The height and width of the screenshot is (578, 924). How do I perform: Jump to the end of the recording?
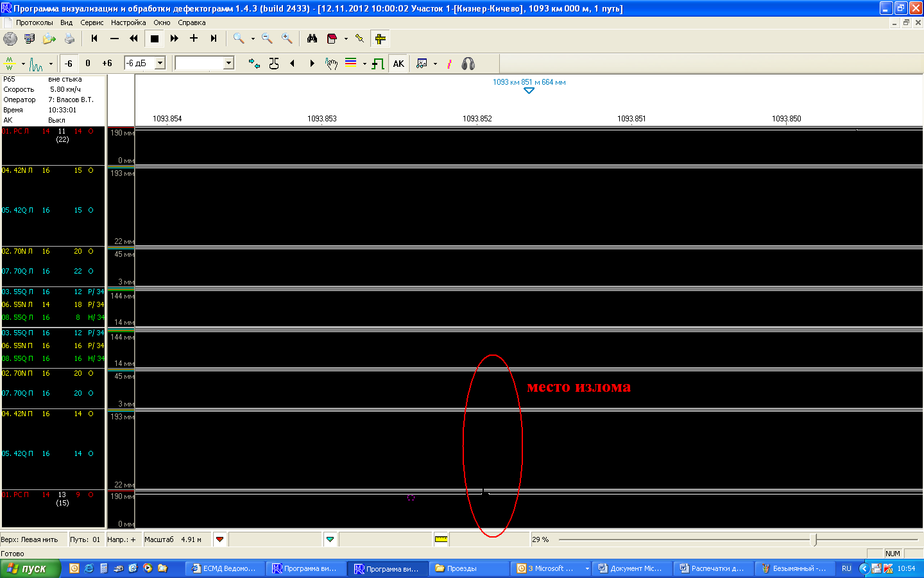click(x=214, y=39)
